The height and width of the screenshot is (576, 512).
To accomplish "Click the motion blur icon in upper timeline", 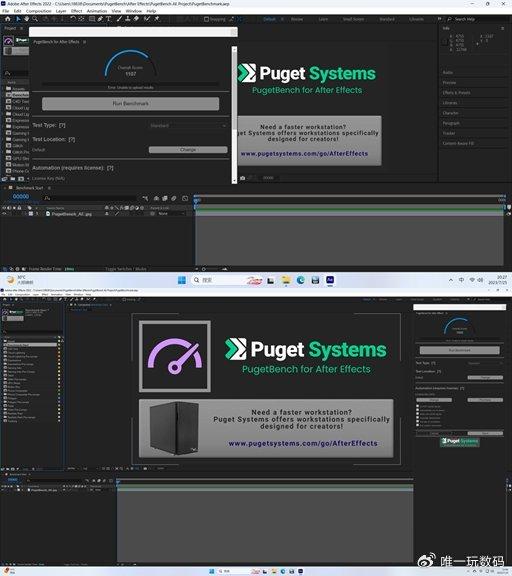I will [174, 198].
